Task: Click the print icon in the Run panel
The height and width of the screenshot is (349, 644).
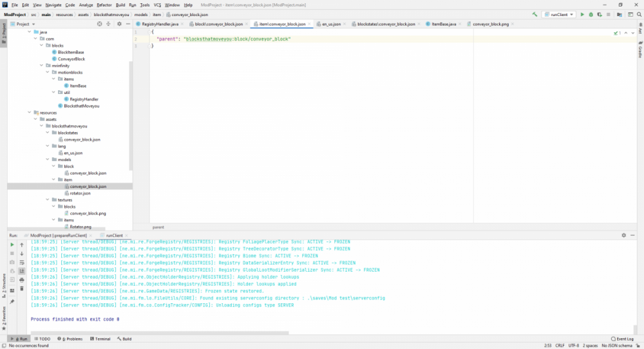Action: [22, 279]
